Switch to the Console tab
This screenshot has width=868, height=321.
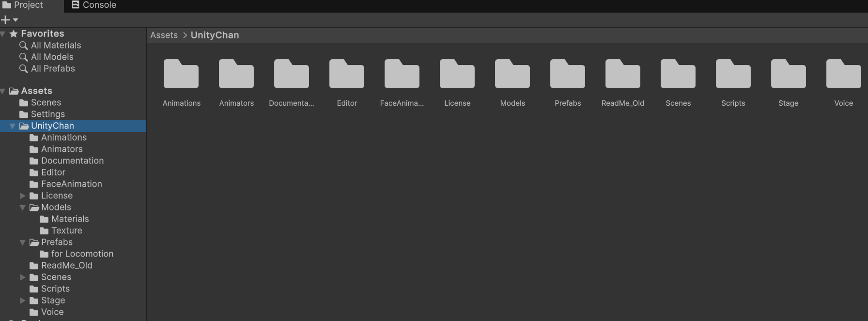pos(94,5)
